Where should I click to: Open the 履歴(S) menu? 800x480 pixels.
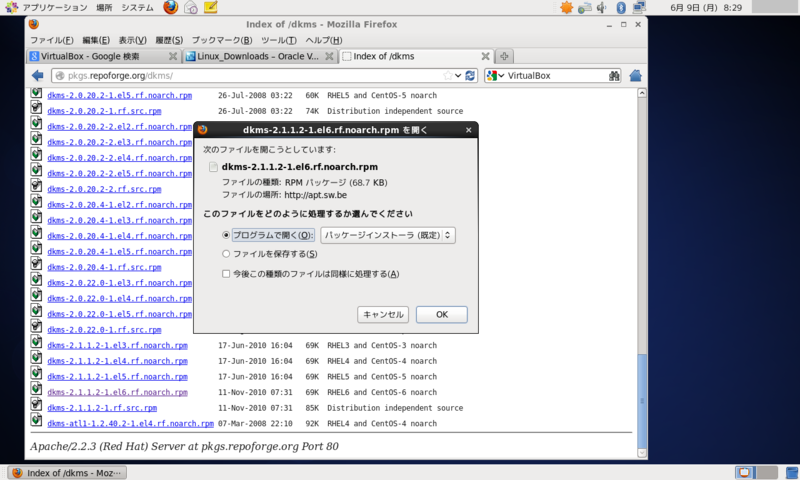coord(169,40)
